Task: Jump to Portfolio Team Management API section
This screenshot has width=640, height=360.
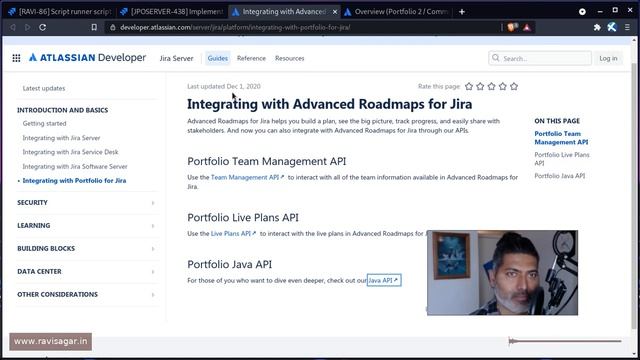Action: 561,138
